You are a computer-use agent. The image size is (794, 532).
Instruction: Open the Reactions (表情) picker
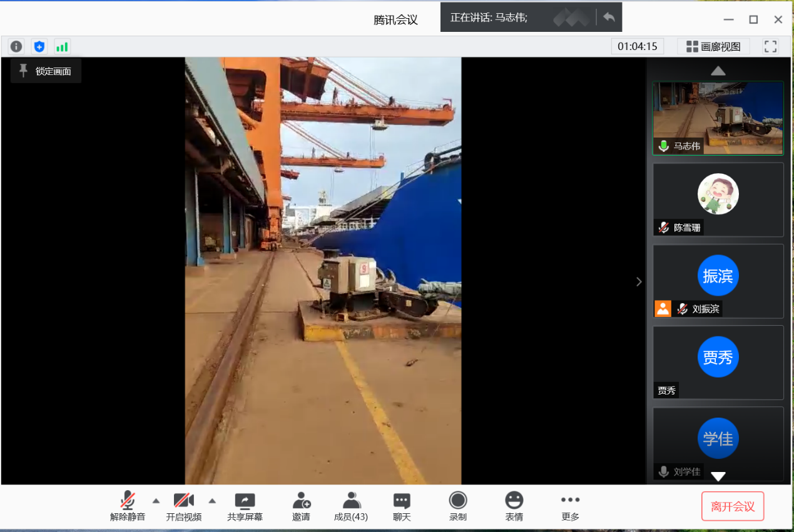point(514,506)
